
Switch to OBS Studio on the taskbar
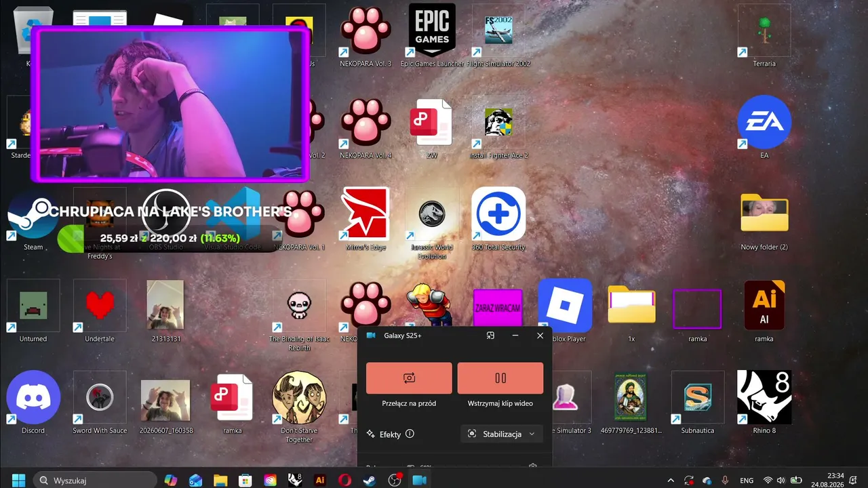point(395,480)
